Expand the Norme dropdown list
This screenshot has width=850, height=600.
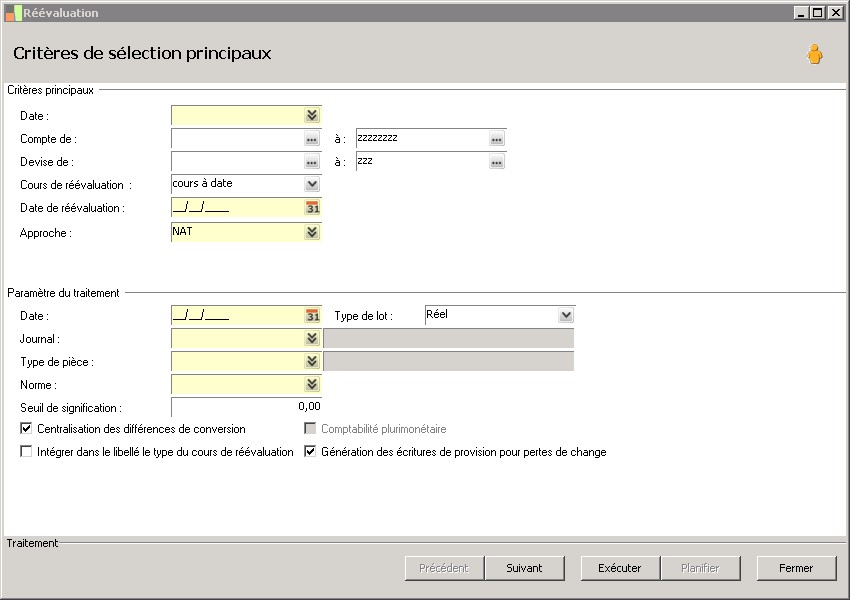pyautogui.click(x=312, y=385)
